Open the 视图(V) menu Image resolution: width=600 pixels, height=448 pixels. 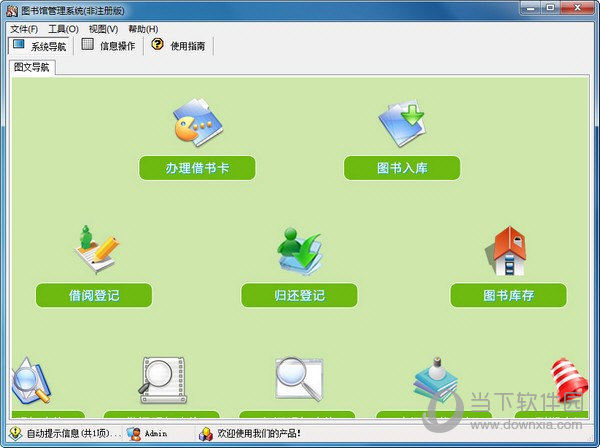[x=103, y=29]
